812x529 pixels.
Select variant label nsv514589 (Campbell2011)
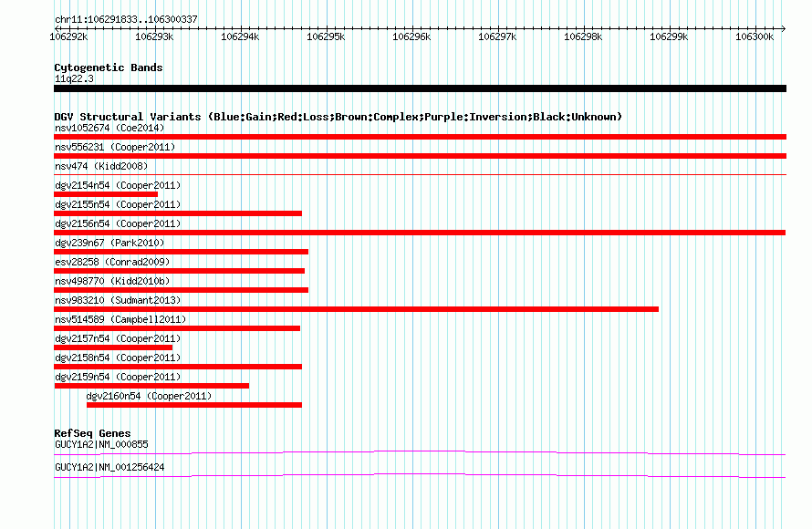tap(120, 319)
